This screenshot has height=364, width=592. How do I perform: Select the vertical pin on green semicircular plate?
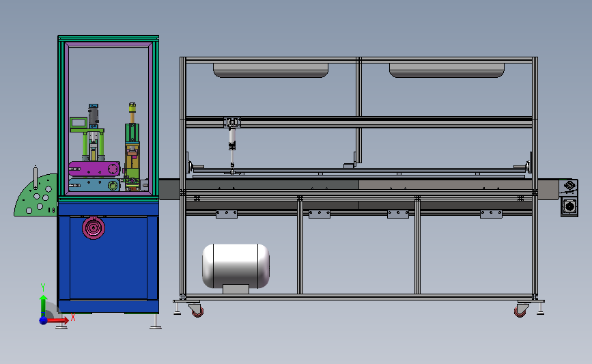(36, 177)
